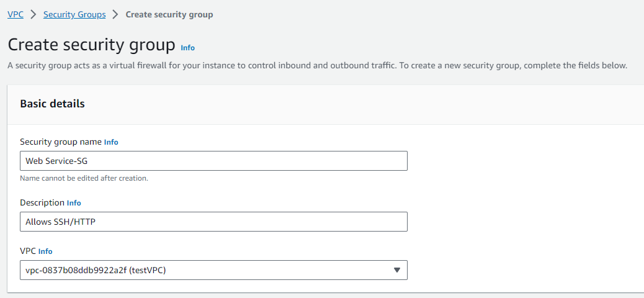
Task: Click the 'Basic details' section header
Action: point(52,104)
